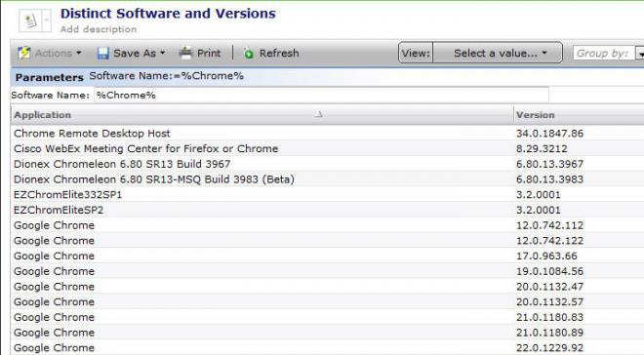Expand the Save As dropdown arrow
The image size is (644, 355).
tap(162, 53)
